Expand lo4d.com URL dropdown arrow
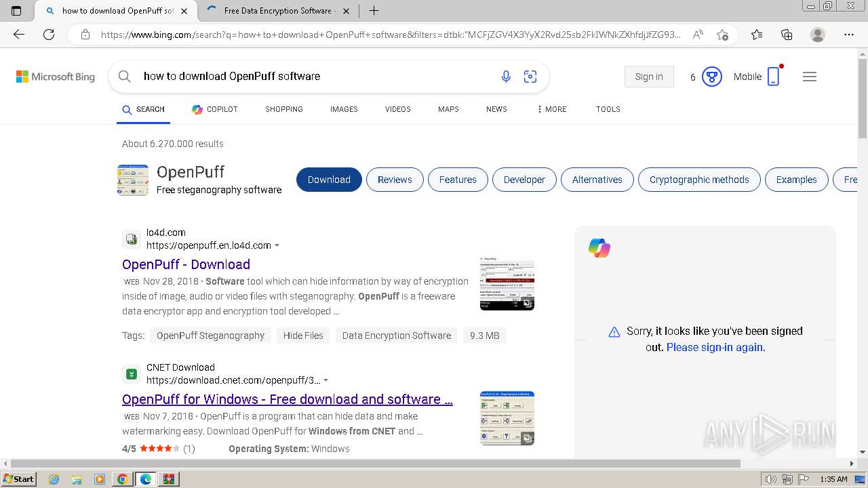The height and width of the screenshot is (488, 868). click(277, 245)
